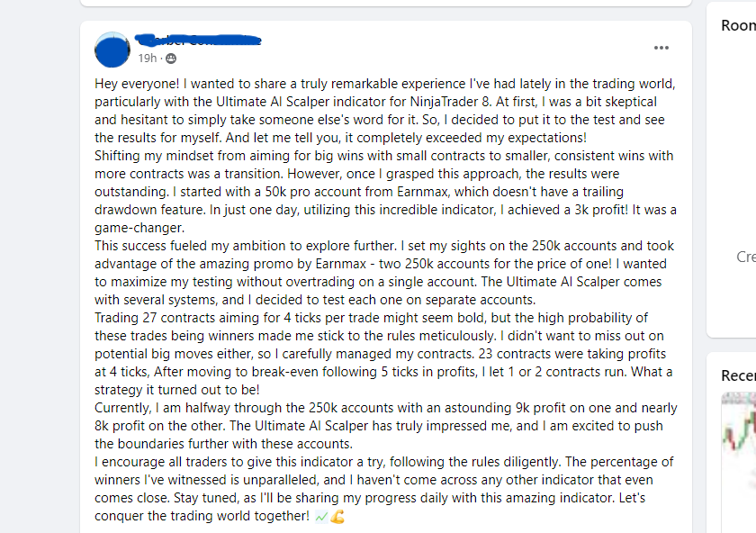Click the public audience globe icon

[171, 59]
